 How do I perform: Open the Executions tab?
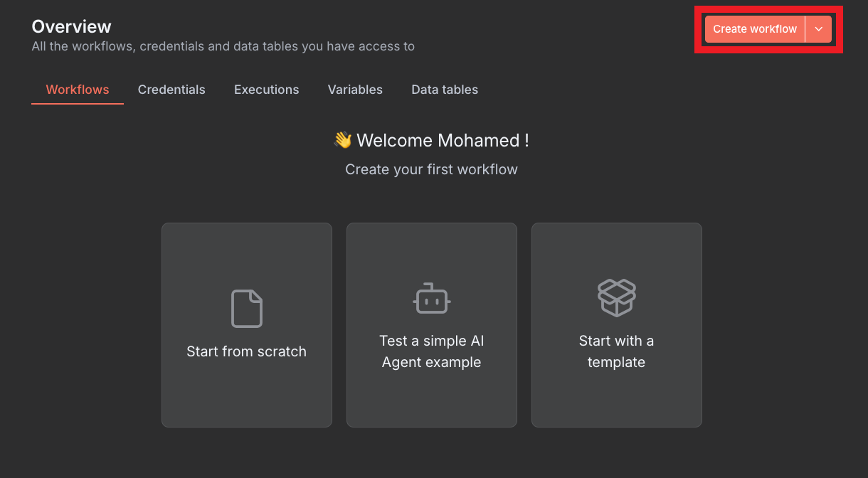click(266, 90)
